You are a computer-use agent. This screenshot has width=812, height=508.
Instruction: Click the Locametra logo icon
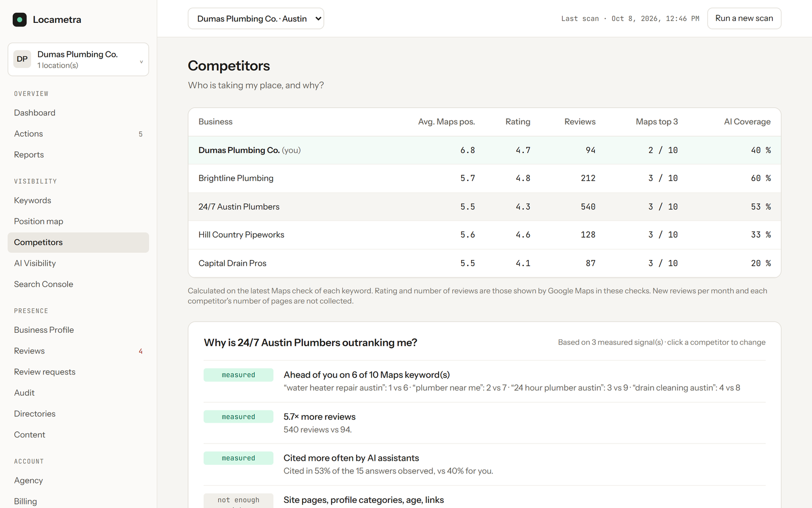pos(19,20)
